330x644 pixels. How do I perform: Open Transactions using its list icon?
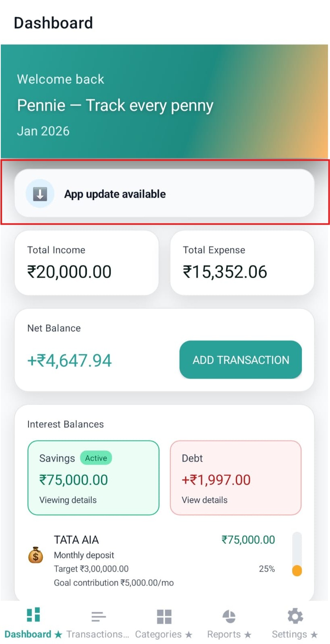98,616
